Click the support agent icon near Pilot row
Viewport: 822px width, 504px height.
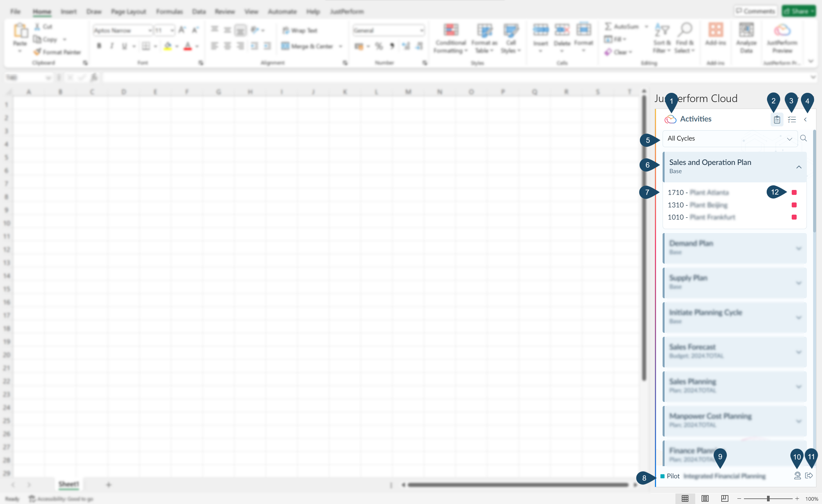point(797,476)
